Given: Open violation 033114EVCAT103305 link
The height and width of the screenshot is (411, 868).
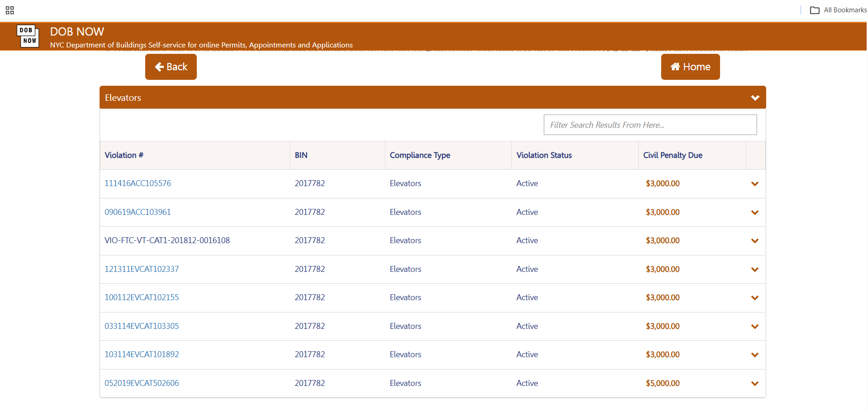Looking at the screenshot, I should [142, 326].
